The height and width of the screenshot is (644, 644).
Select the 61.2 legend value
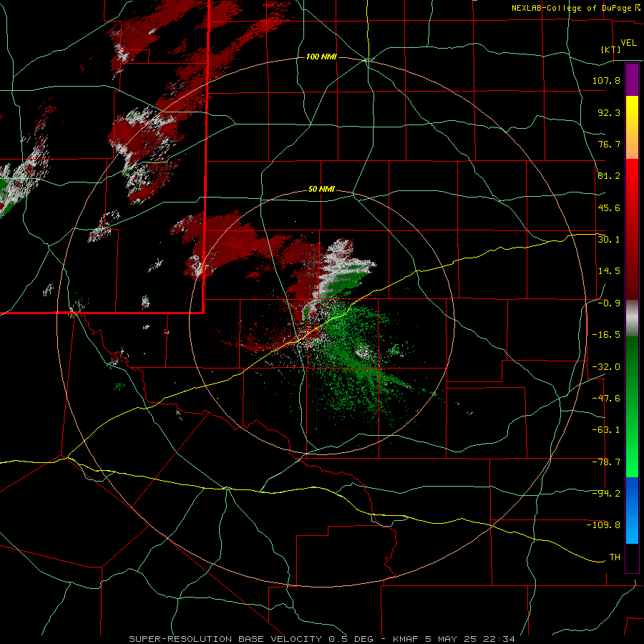tap(609, 176)
